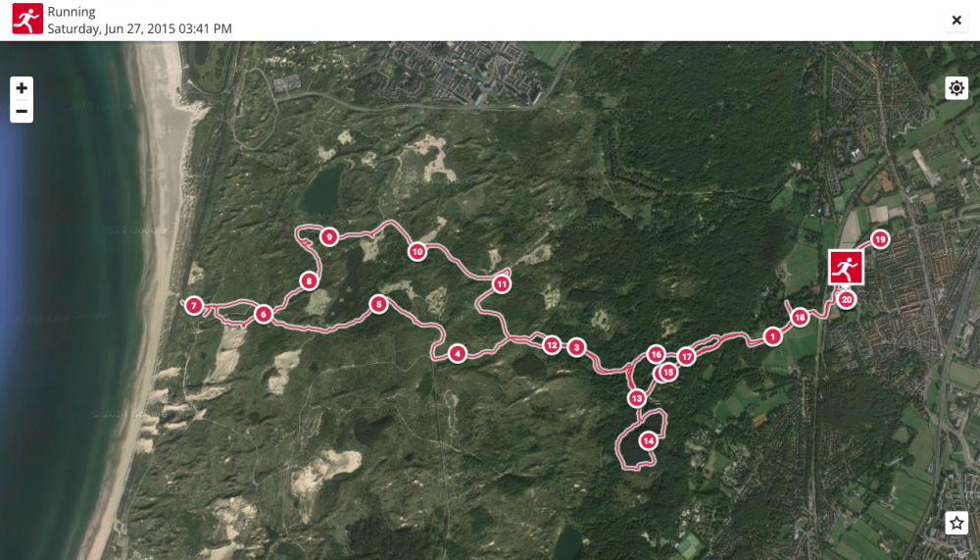Open map settings gear icon
Screen dimensions: 980x560
pyautogui.click(x=956, y=88)
